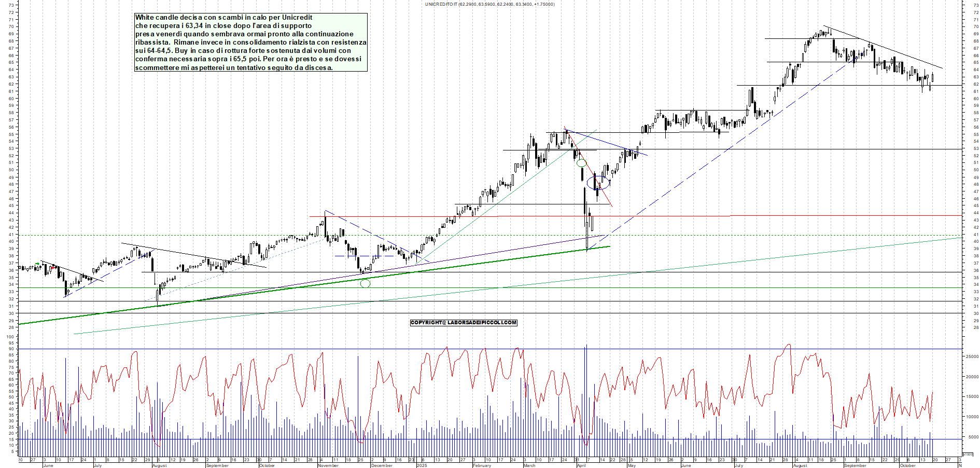Screen dimensions: 980x468
Task: Select the December label on the time axis
Action: tap(382, 465)
